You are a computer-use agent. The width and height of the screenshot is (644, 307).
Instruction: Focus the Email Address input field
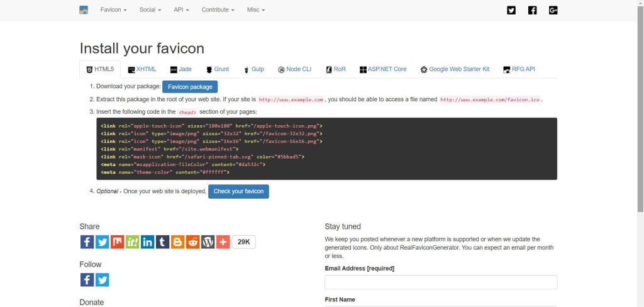[x=441, y=282]
